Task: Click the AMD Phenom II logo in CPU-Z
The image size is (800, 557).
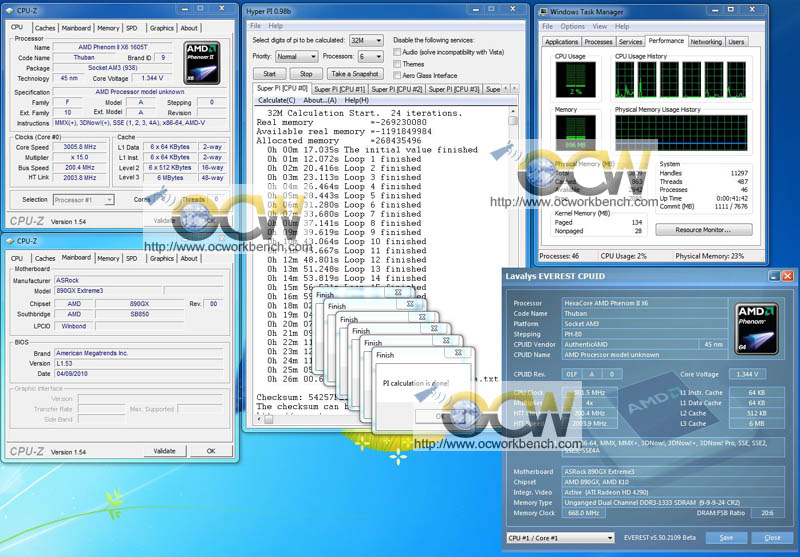Action: point(202,63)
